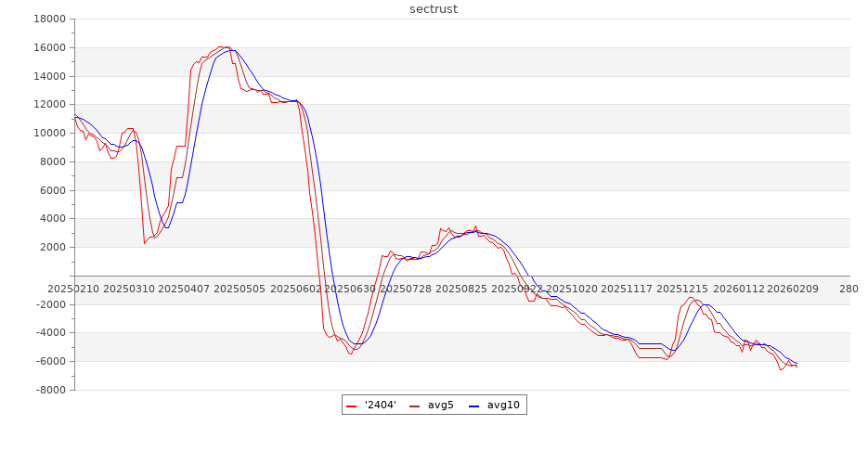Click the red line swatch beside '2404'
This screenshot has width=868, height=464.
tap(352, 406)
